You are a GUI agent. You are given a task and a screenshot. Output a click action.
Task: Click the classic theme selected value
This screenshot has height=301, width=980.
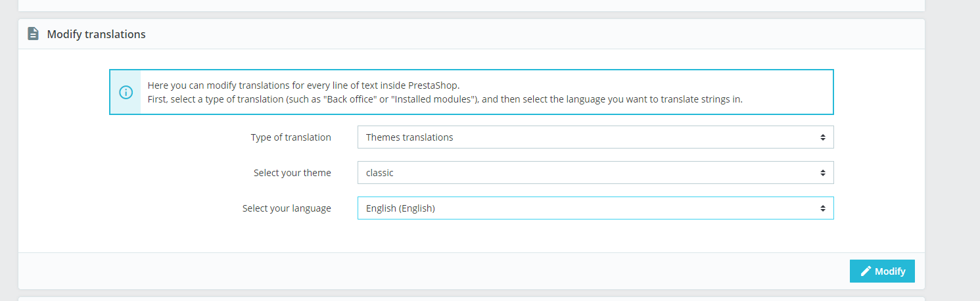[380, 173]
